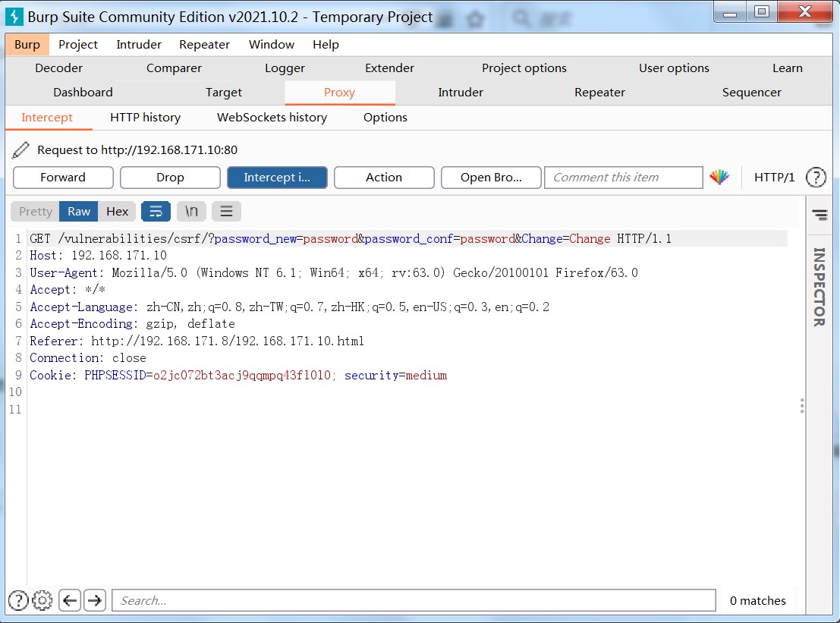Go to next search match arrow

tap(95, 600)
